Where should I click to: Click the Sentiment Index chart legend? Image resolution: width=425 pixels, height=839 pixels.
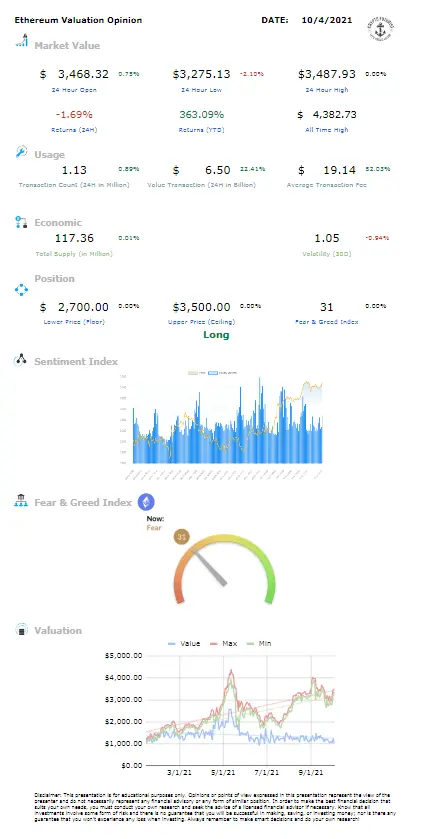(212, 373)
